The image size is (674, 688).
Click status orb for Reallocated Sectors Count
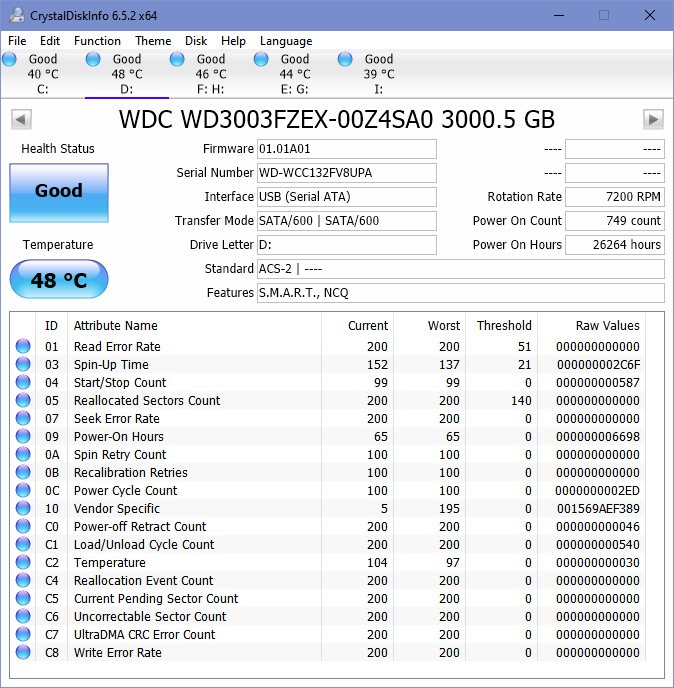tap(23, 400)
